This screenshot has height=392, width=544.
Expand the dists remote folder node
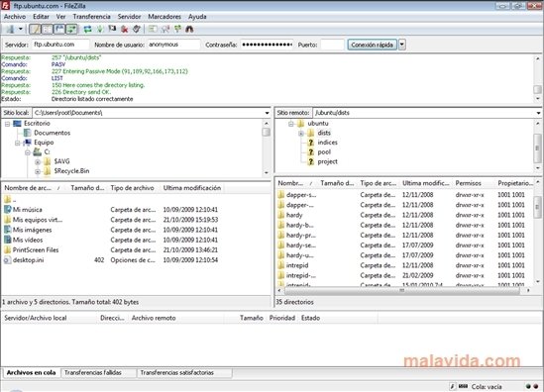(301, 133)
